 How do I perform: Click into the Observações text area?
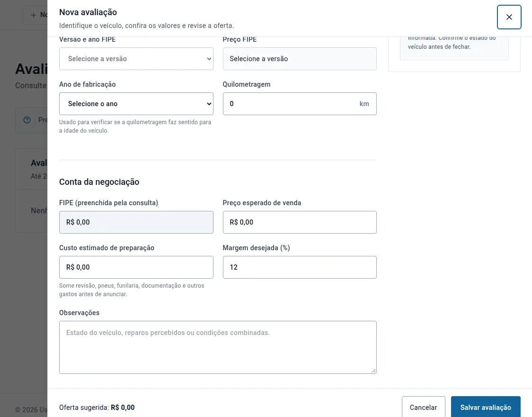click(218, 347)
